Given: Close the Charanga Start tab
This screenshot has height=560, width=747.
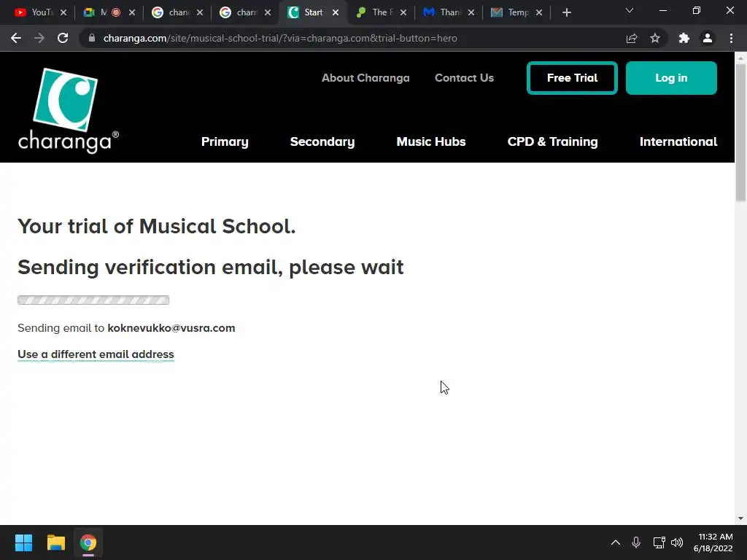Looking at the screenshot, I should pos(336,13).
